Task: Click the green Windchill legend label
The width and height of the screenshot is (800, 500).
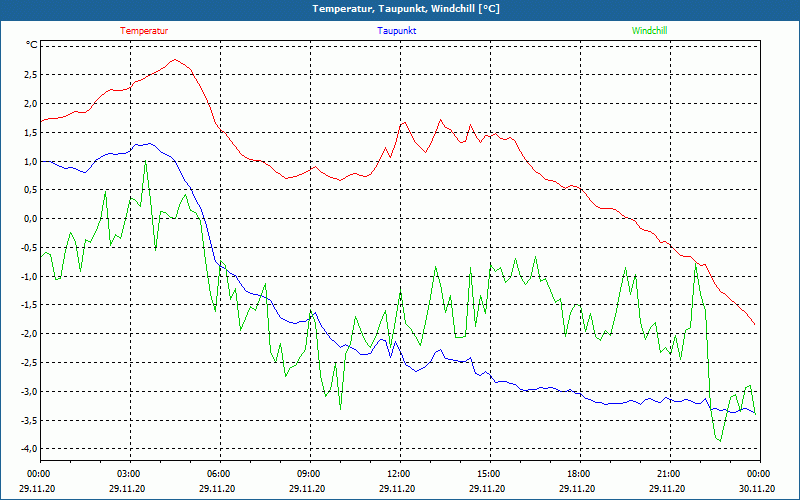Action: pyautogui.click(x=649, y=31)
